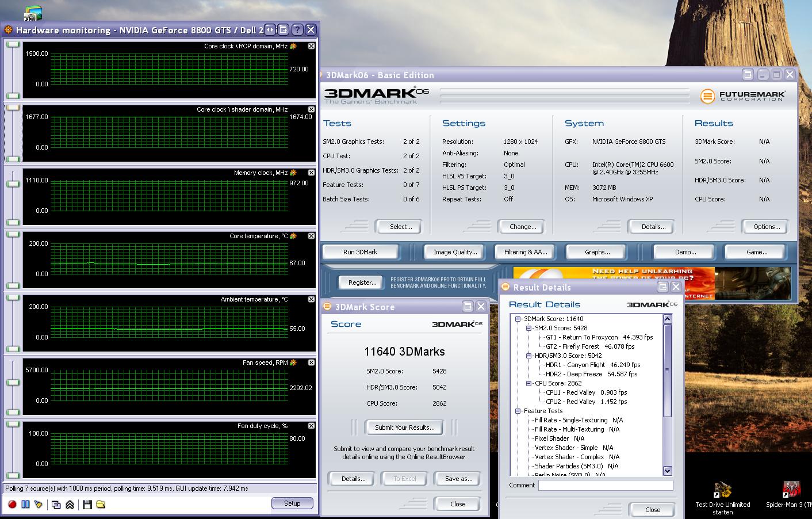Viewport: 812px width, 519px height.
Task: Open Details in 3DMark Score window
Action: pos(353,479)
